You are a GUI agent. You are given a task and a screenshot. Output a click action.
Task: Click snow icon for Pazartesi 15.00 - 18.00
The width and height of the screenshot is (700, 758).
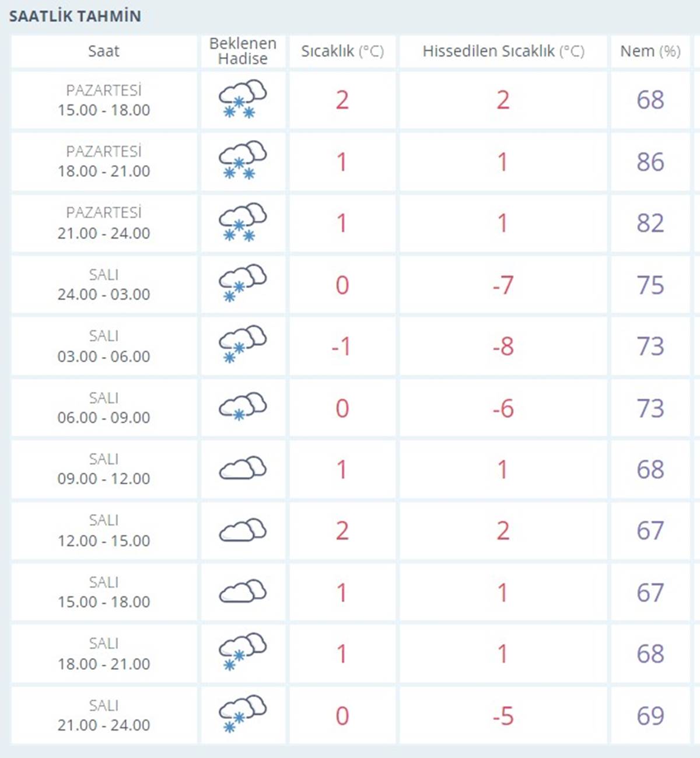click(x=242, y=100)
